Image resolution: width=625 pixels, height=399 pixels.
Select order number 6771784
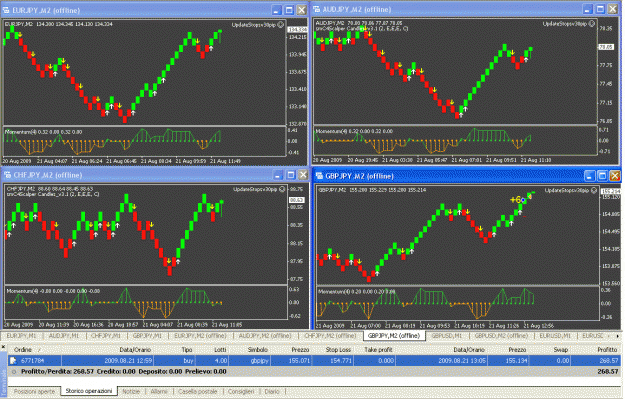[x=33, y=361]
